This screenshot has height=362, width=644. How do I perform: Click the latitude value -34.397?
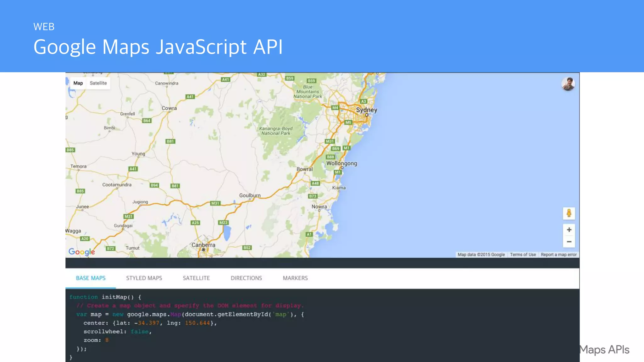147,323
